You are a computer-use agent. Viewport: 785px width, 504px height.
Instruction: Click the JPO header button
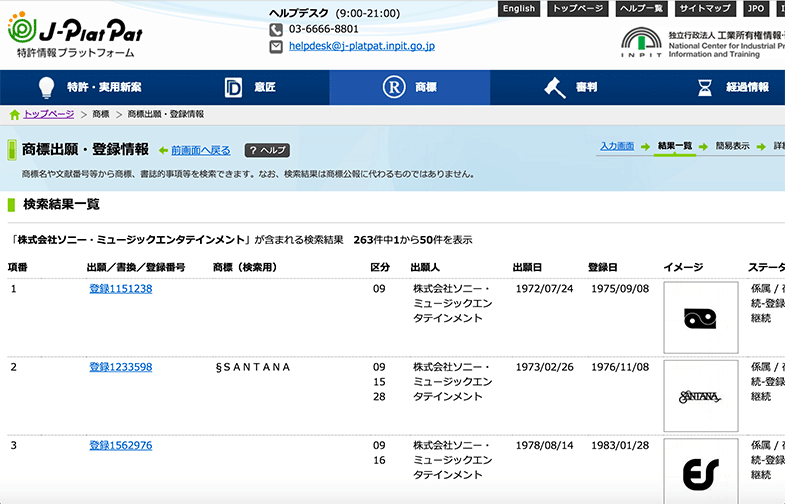tap(755, 9)
